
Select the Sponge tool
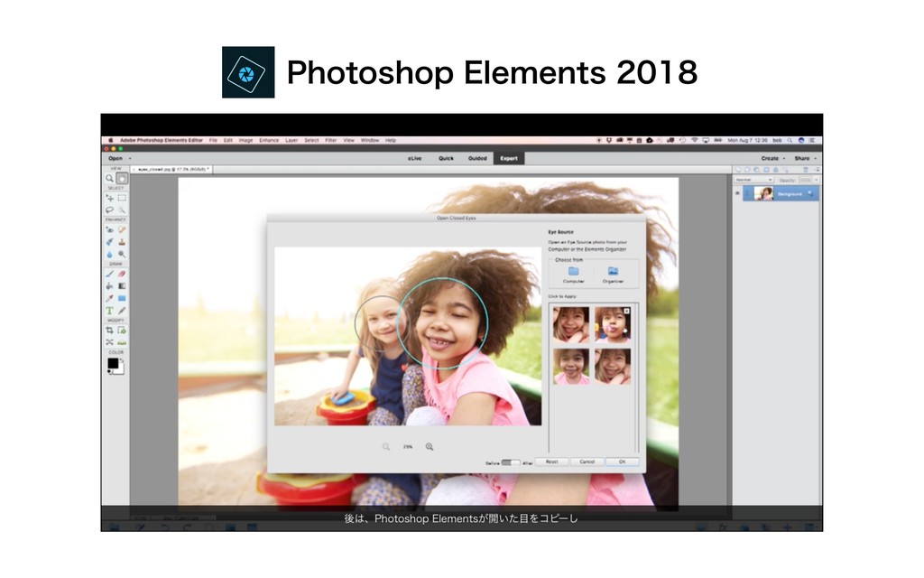[122, 254]
